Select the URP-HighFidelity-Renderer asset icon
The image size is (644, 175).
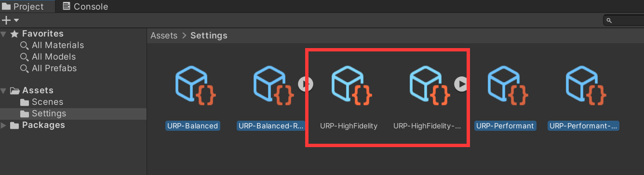427,86
